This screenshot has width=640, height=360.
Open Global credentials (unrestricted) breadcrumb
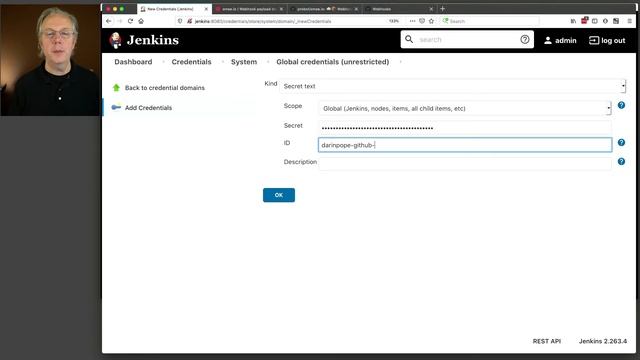(332, 62)
